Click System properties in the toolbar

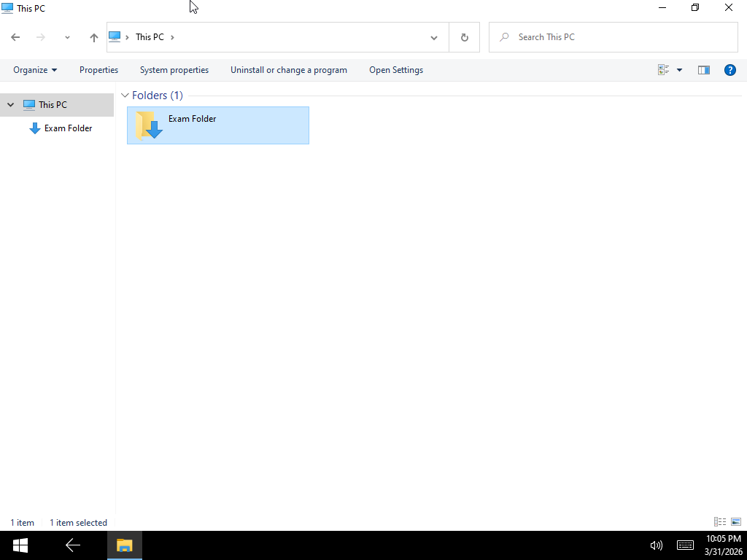point(174,69)
